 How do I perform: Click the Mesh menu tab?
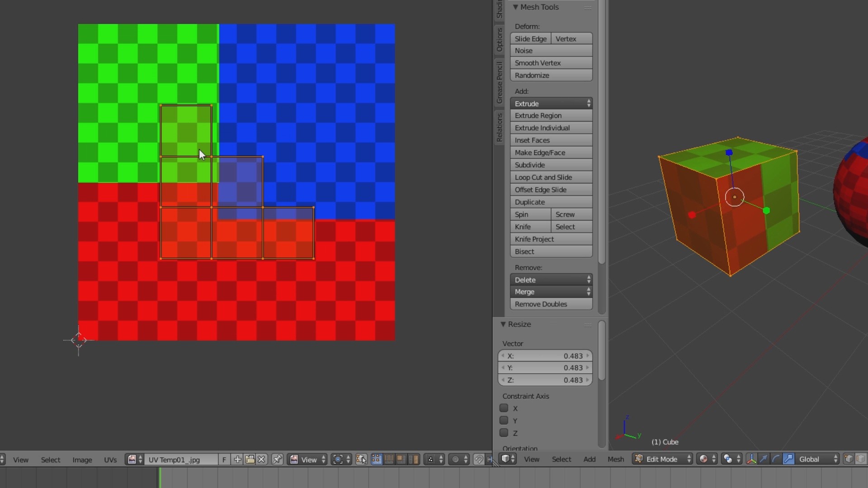(x=616, y=459)
